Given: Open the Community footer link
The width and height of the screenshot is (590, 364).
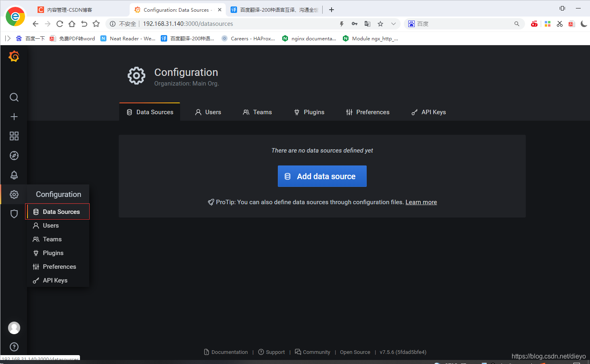Looking at the screenshot, I should pyautogui.click(x=313, y=352).
